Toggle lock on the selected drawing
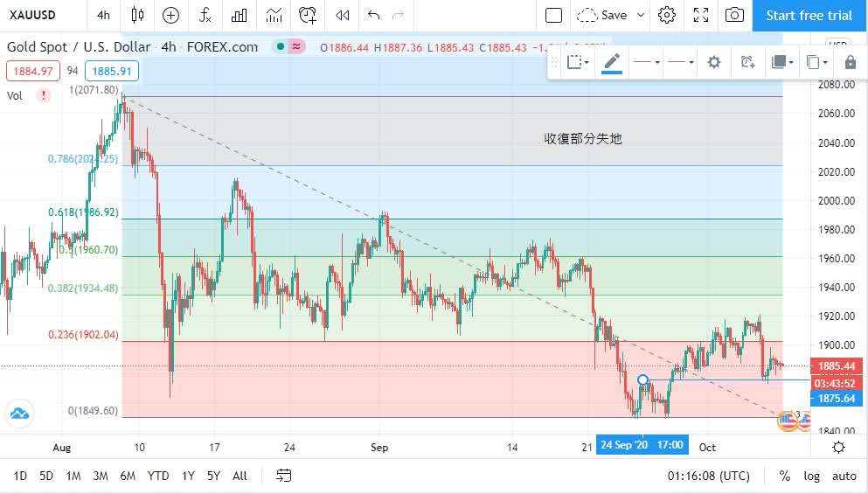Viewport: 868px width, 494px height. (x=850, y=62)
